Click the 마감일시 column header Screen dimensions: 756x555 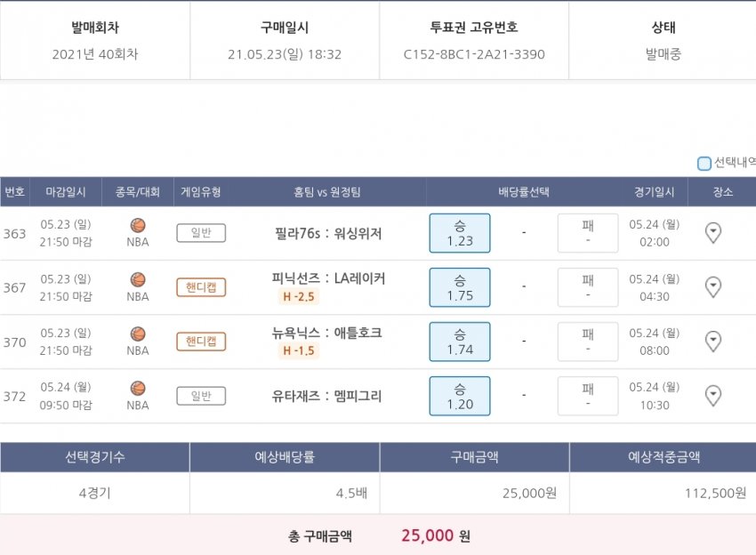pyautogui.click(x=66, y=191)
